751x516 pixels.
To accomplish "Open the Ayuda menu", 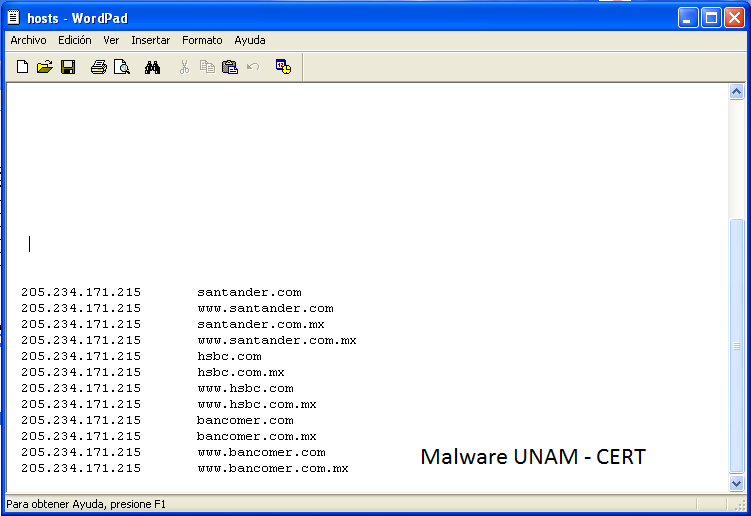I will tap(250, 40).
